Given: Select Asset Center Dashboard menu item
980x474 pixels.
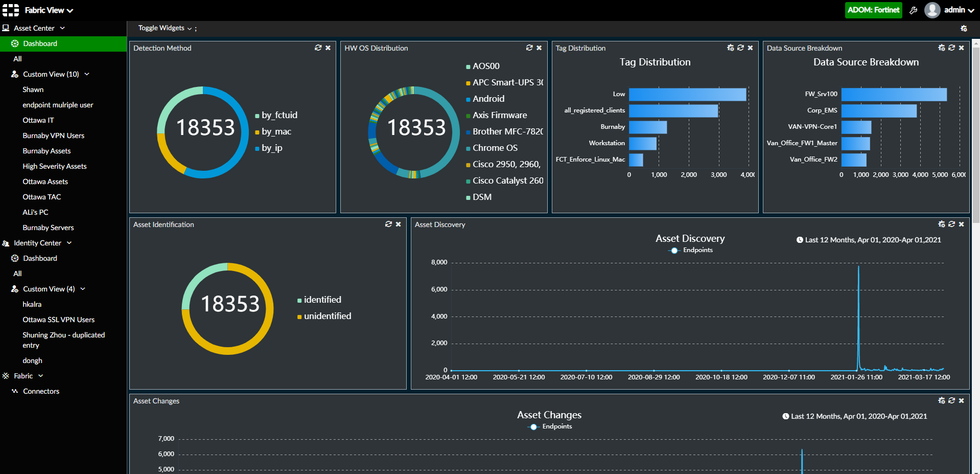Looking at the screenshot, I should pyautogui.click(x=40, y=43).
